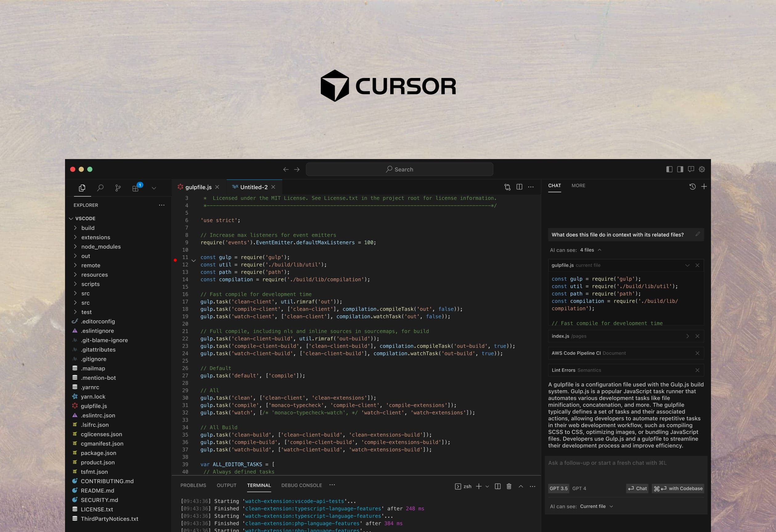
Task: Remove Lint Errors from chat context
Action: point(697,370)
